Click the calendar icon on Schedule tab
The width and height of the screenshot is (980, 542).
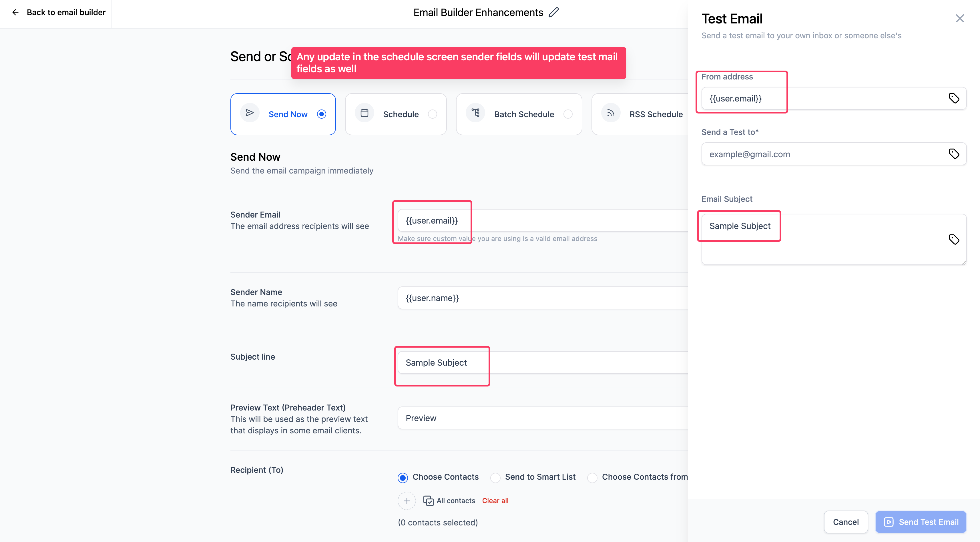[365, 113]
